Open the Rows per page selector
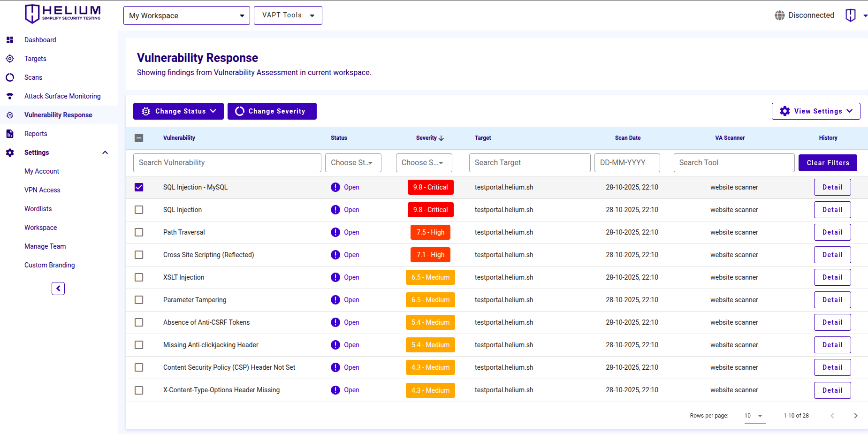Viewport: 868px width, 434px height. pyautogui.click(x=754, y=416)
